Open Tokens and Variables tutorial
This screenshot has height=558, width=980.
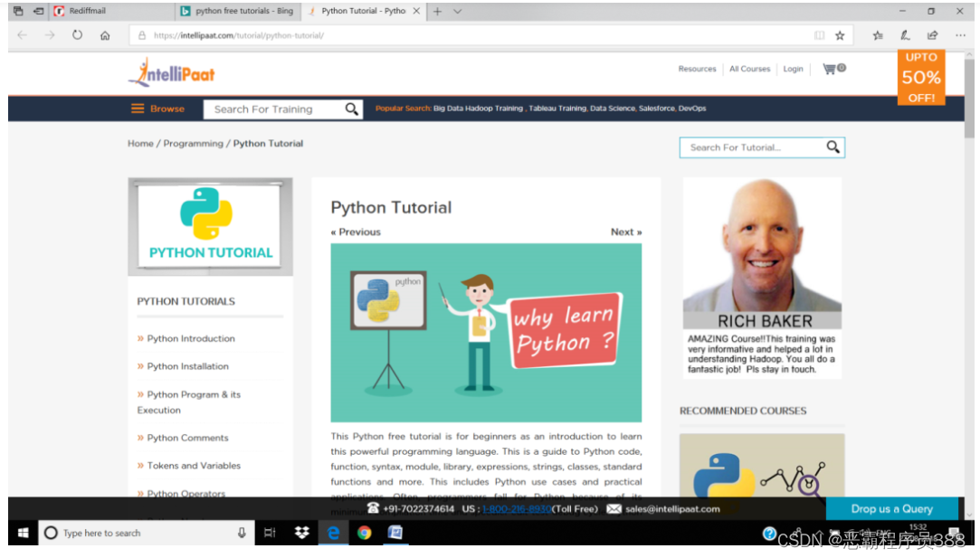click(x=194, y=466)
